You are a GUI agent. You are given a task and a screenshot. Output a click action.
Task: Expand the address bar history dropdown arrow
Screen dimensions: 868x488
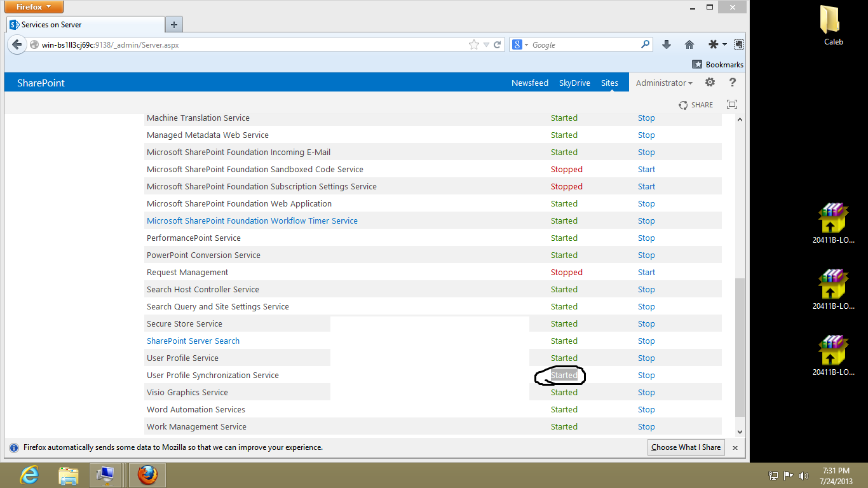486,45
